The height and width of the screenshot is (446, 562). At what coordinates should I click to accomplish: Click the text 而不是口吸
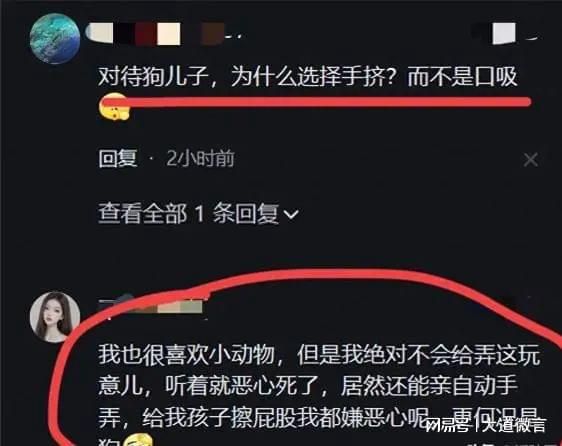point(463,77)
